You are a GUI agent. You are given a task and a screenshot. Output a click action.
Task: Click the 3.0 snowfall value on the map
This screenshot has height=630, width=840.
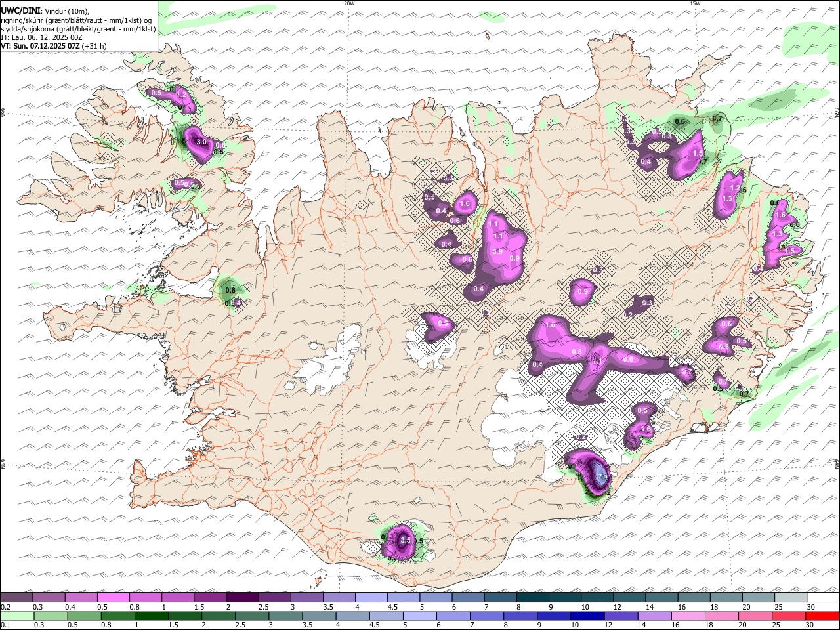tap(201, 142)
